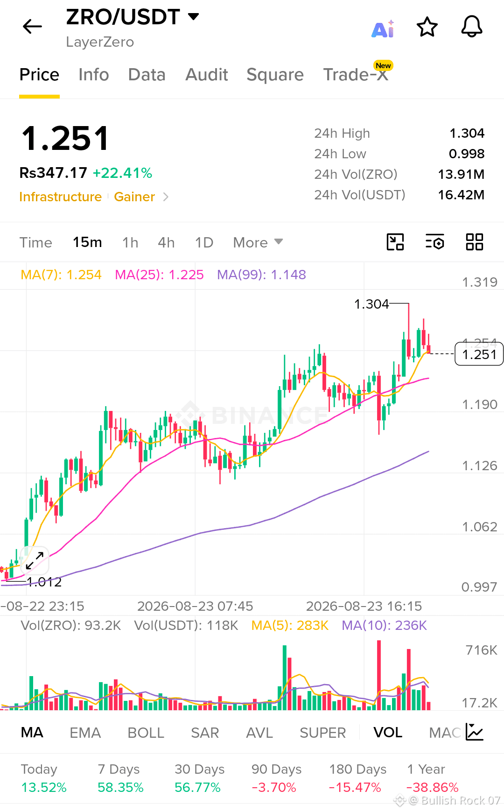Set a price alert with bell icon
The height and width of the screenshot is (812, 504).
pyautogui.click(x=472, y=27)
